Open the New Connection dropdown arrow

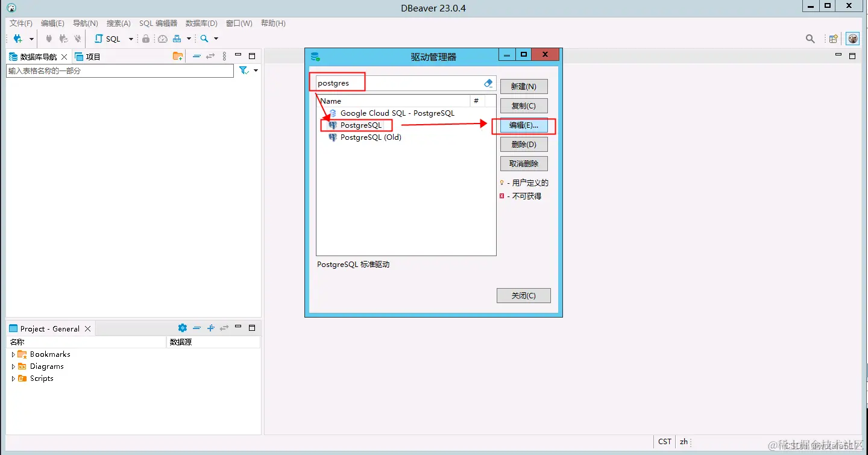tap(31, 39)
